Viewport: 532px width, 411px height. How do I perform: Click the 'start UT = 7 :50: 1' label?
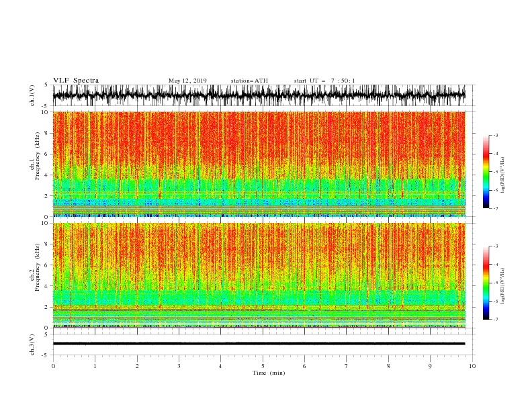(324, 81)
